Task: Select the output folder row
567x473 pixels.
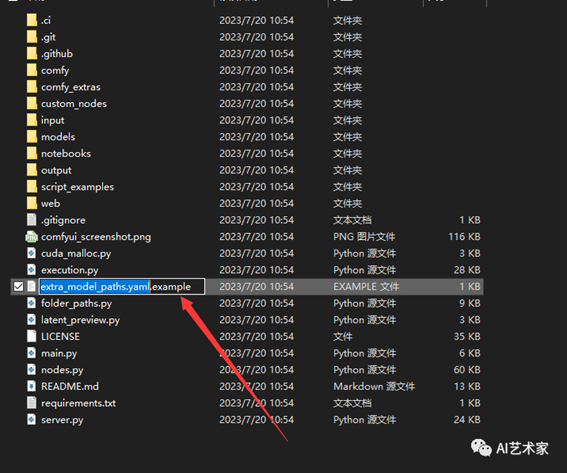Action: (x=247, y=170)
